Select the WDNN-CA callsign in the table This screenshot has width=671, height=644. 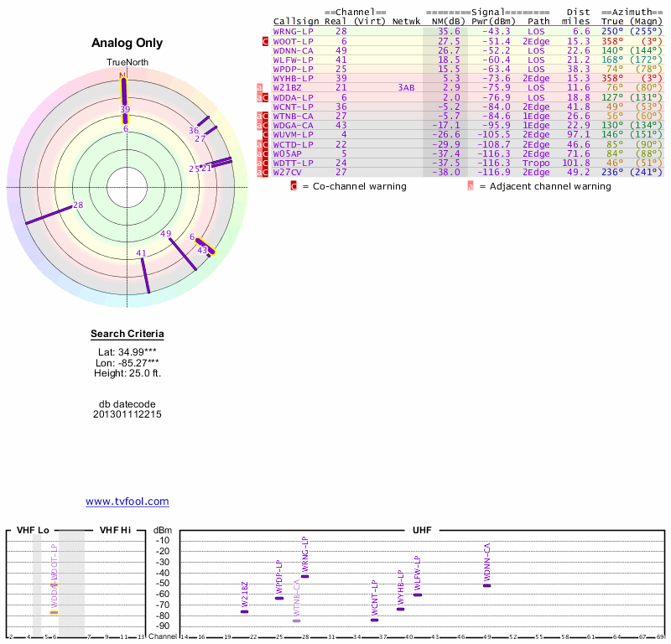294,49
